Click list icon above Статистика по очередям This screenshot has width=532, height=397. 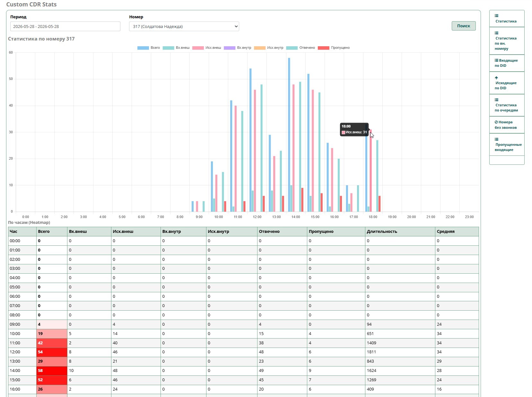(496, 100)
